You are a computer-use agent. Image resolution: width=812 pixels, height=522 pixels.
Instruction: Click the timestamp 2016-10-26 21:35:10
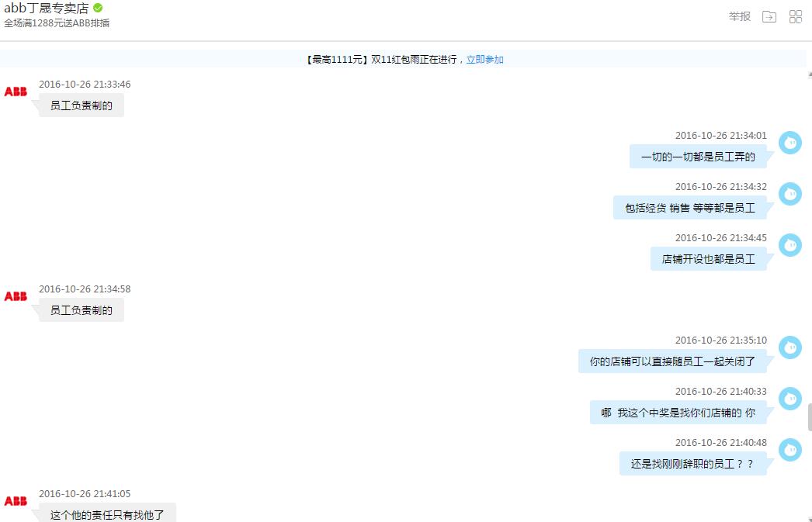[x=721, y=341]
